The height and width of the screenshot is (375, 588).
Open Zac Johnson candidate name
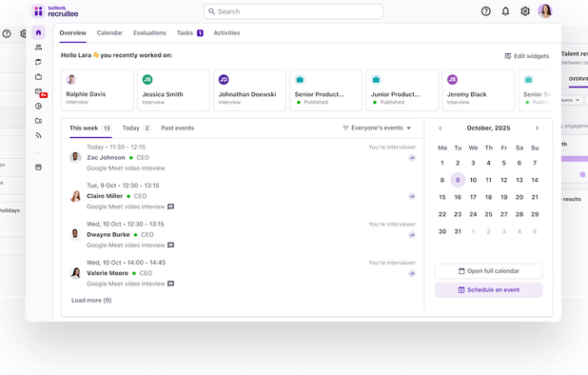pos(107,157)
